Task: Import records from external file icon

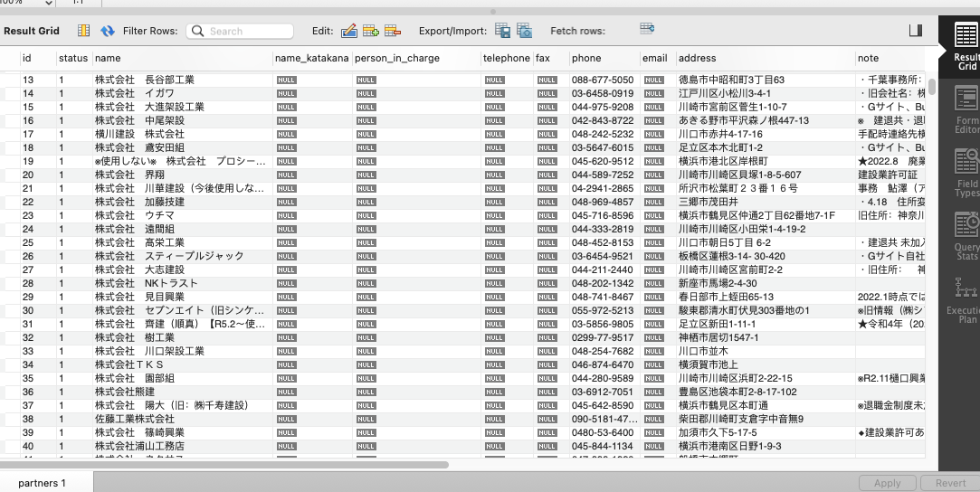Action: (x=524, y=31)
